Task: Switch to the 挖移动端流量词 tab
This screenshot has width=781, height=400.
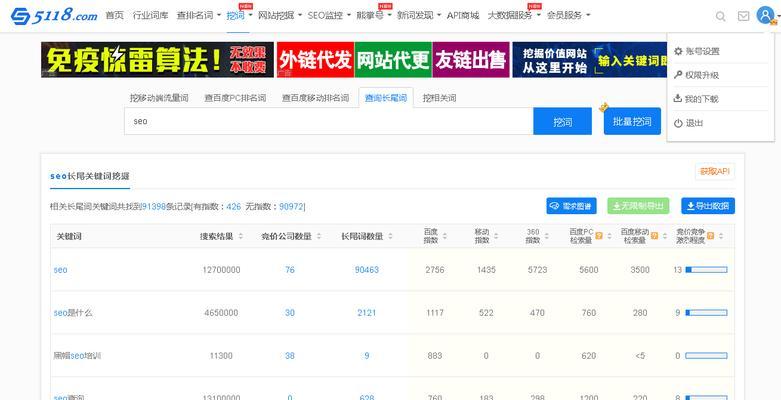Action: point(159,98)
